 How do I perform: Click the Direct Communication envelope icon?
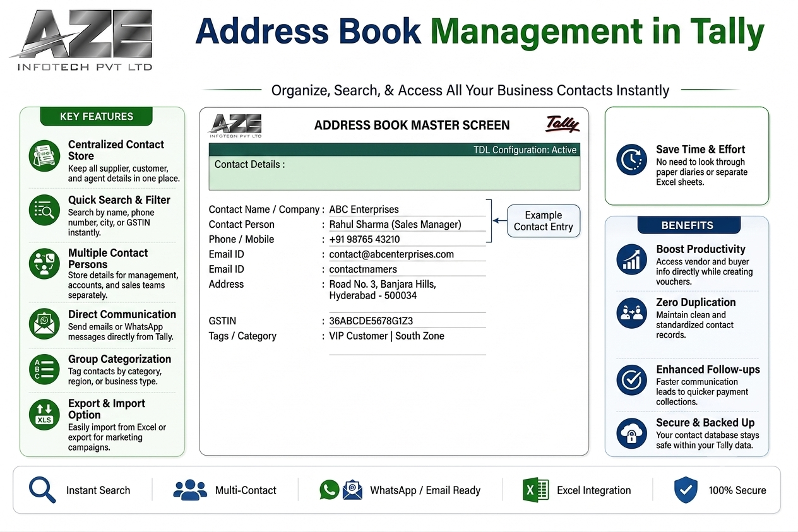[x=45, y=324]
